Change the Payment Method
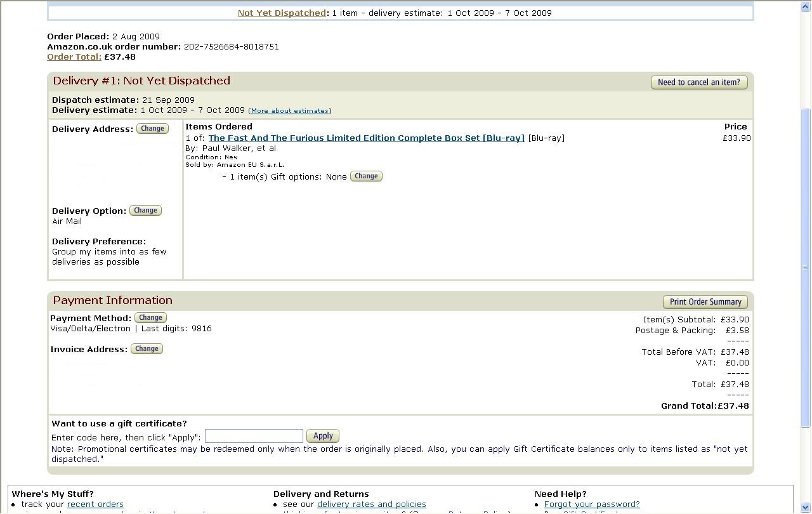This screenshot has height=514, width=812. tap(150, 317)
